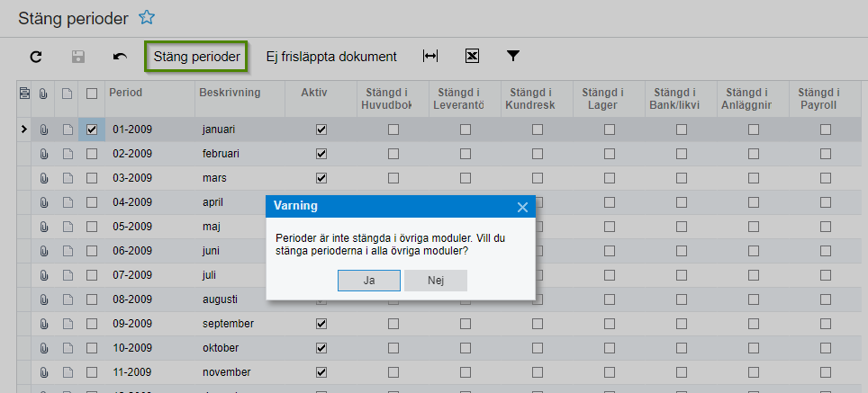The height and width of the screenshot is (393, 868).
Task: Click the Excel export icon
Action: pyautogui.click(x=472, y=57)
